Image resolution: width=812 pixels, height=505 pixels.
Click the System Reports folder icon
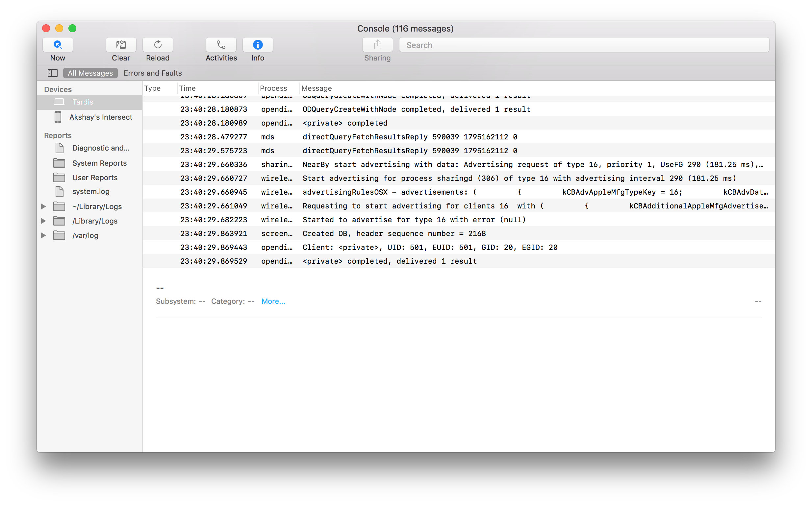point(59,163)
